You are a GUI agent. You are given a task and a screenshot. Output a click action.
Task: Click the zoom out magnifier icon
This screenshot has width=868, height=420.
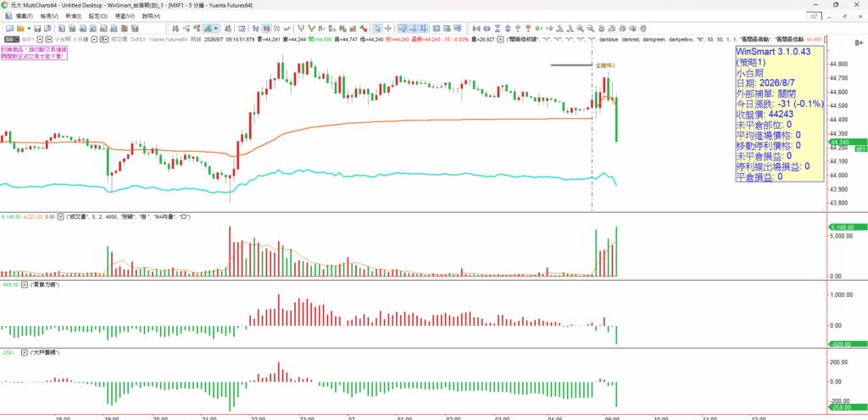(x=591, y=28)
